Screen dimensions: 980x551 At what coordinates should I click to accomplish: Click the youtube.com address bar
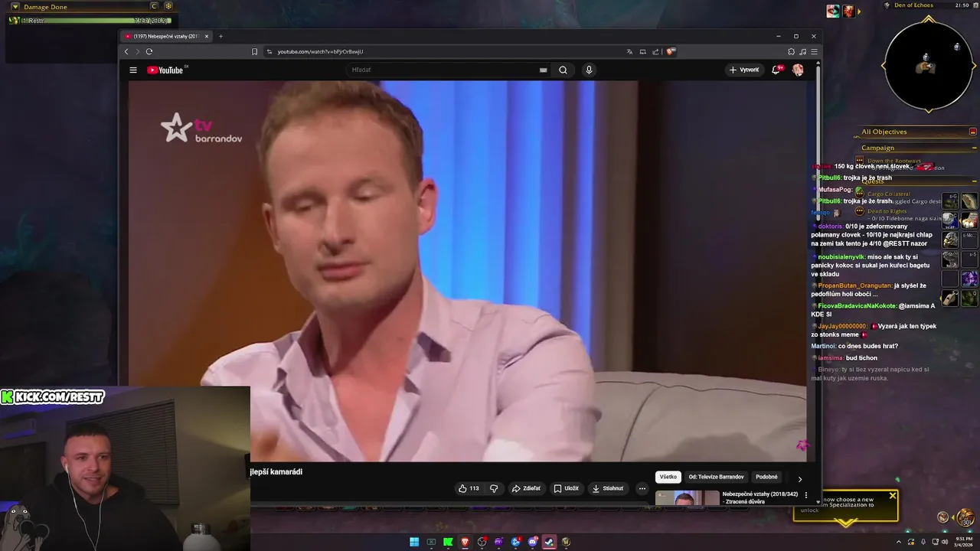point(444,51)
